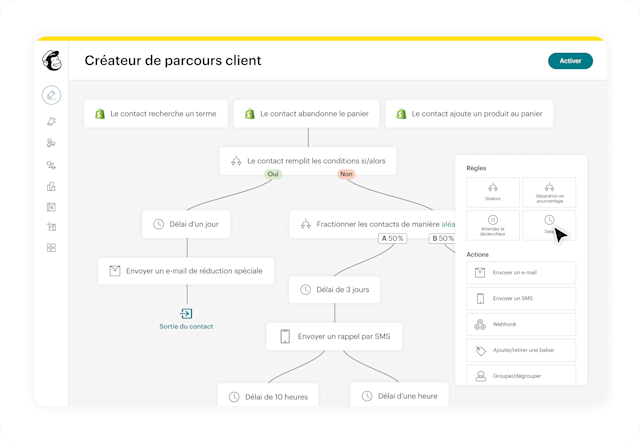Click the 'Sortie du contact' exit icon
The width and height of the screenshot is (640, 443).
[x=186, y=314]
